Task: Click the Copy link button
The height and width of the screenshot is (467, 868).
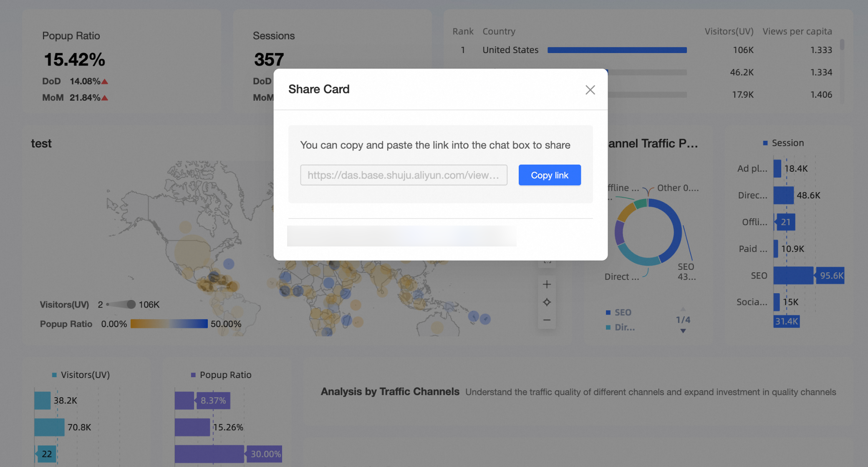Action: (x=549, y=175)
